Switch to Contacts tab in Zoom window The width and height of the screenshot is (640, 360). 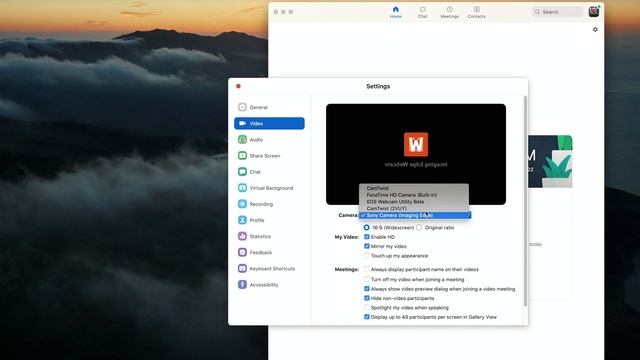click(x=476, y=12)
